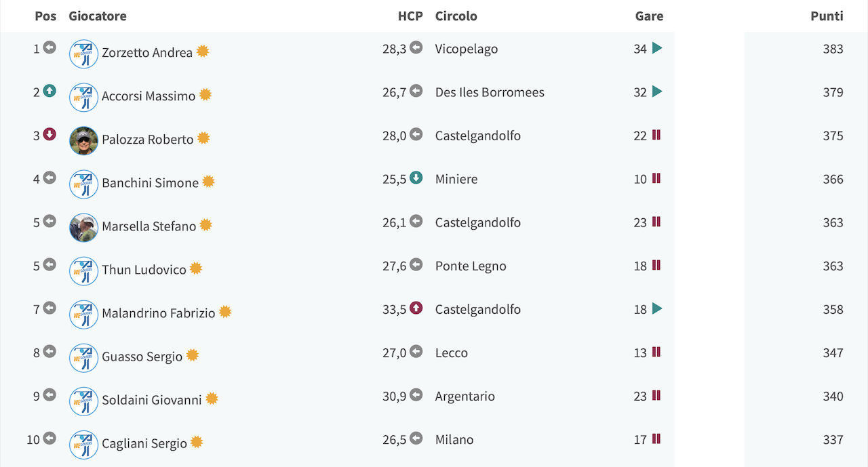Click the green down HCP arrow for Banchini Simone

[416, 178]
